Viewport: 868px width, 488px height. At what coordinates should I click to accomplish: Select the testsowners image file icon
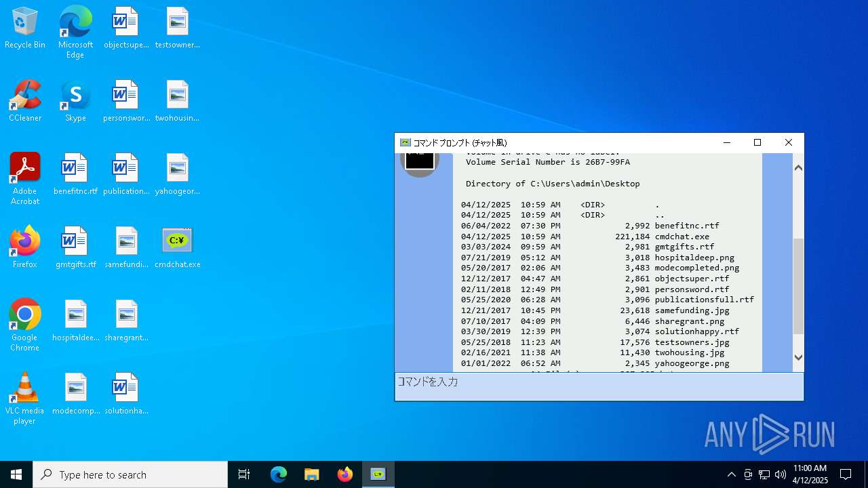pos(177,29)
